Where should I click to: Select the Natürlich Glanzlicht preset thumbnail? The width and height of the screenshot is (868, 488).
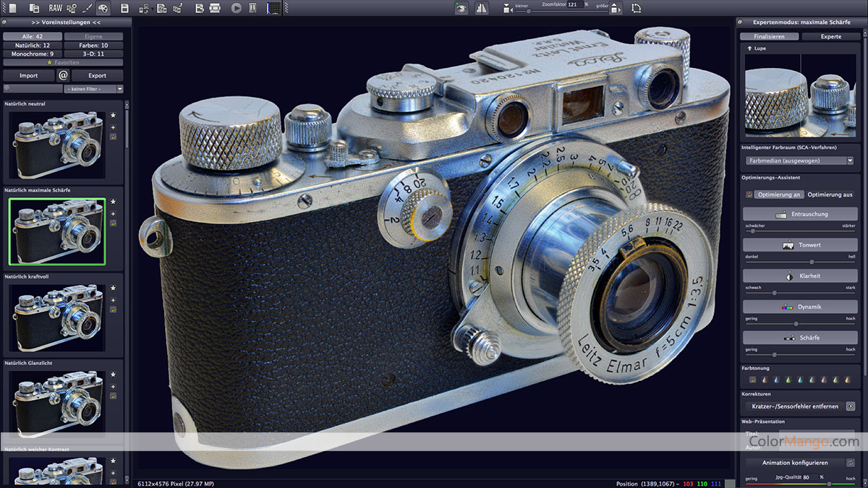pyautogui.click(x=57, y=405)
